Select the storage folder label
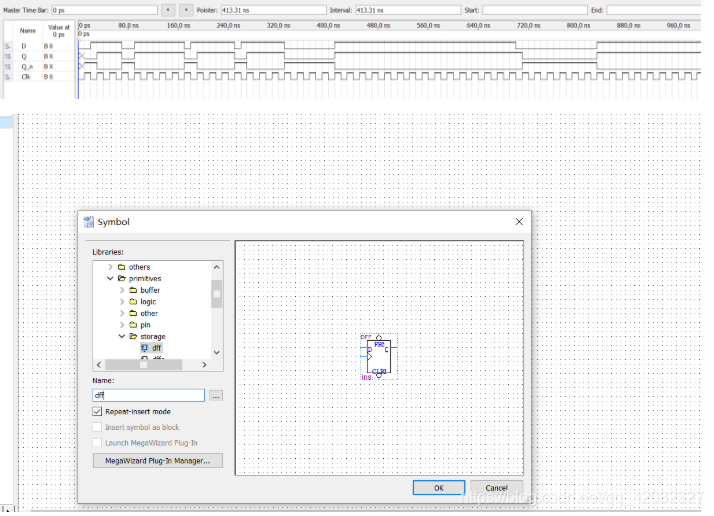The height and width of the screenshot is (516, 714). (153, 337)
